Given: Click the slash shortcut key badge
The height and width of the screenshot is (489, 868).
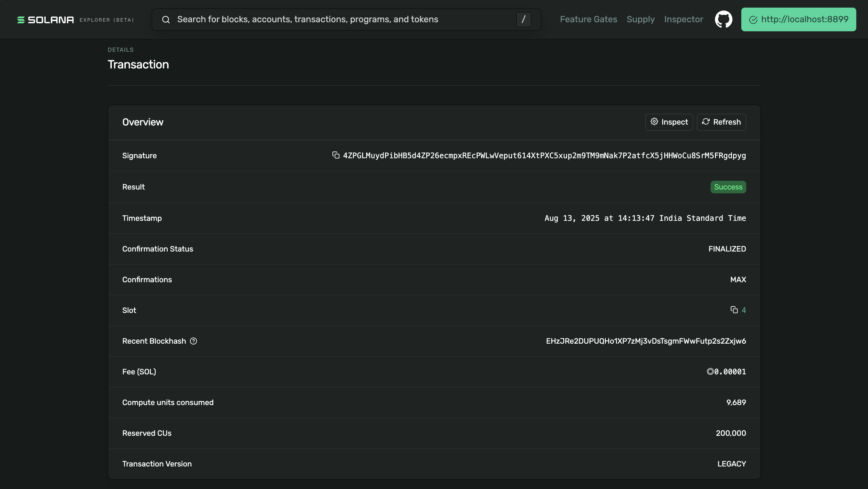Looking at the screenshot, I should tap(524, 20).
